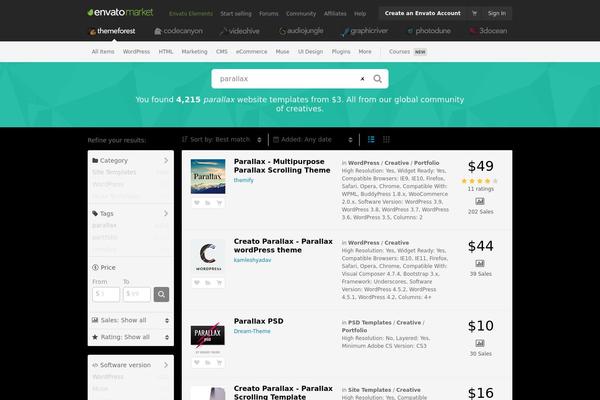Image resolution: width=600 pixels, height=400 pixels.
Task: Open the graphicriver marketplace tab
Action: click(365, 31)
